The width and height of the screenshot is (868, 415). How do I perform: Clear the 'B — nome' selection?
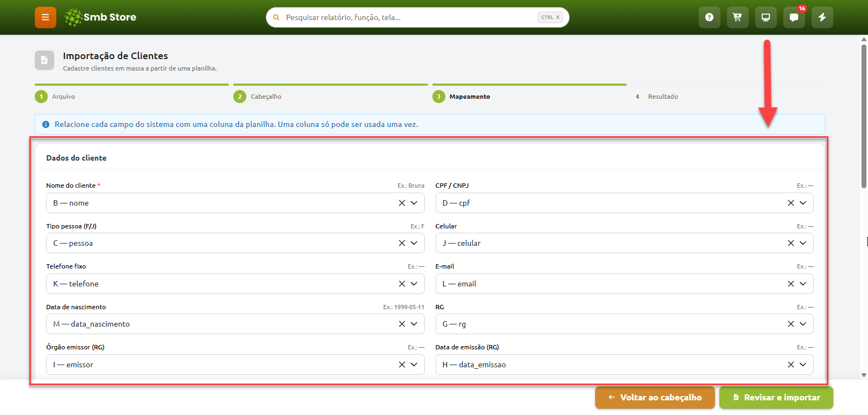click(x=402, y=203)
